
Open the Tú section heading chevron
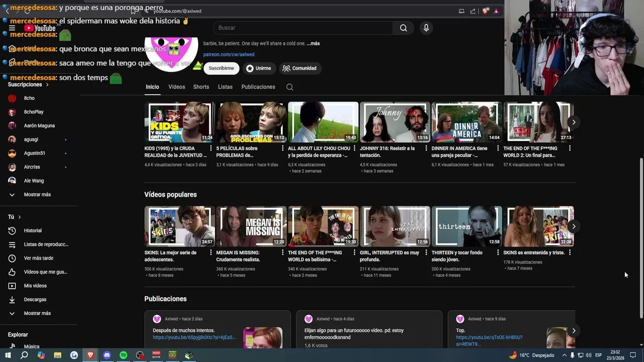(19, 217)
